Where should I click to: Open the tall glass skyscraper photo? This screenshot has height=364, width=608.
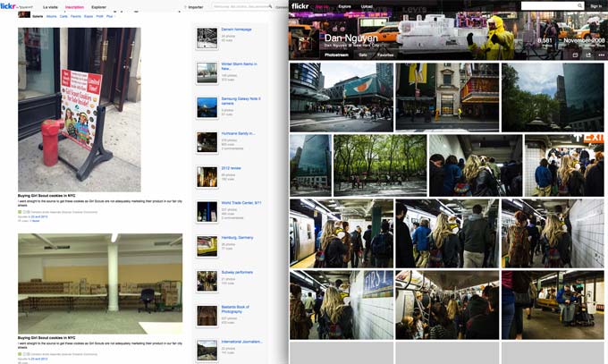click(x=310, y=165)
